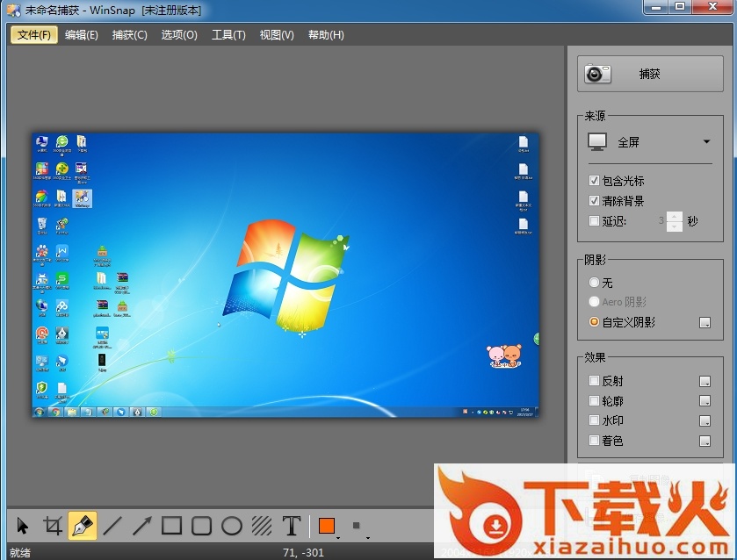Enable the 延迟 delay checkbox
Viewport: 737px width, 560px height.
click(x=595, y=221)
